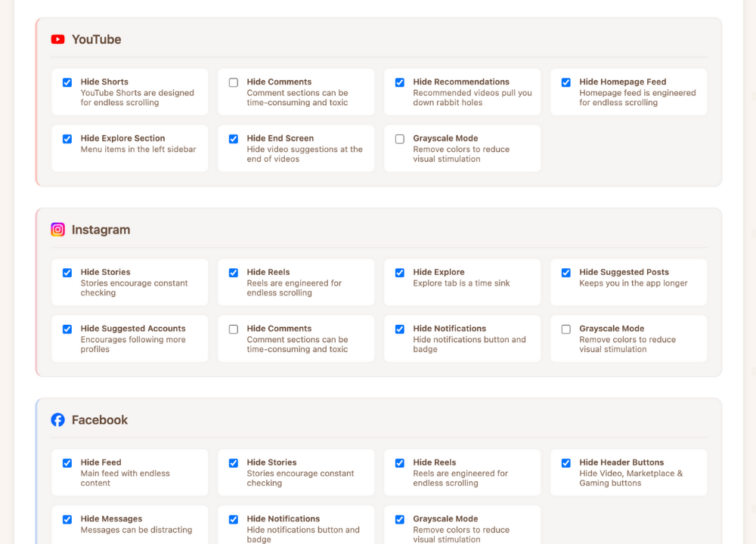Uncheck the Hide Messages checkbox
The height and width of the screenshot is (544, 756).
tap(67, 520)
